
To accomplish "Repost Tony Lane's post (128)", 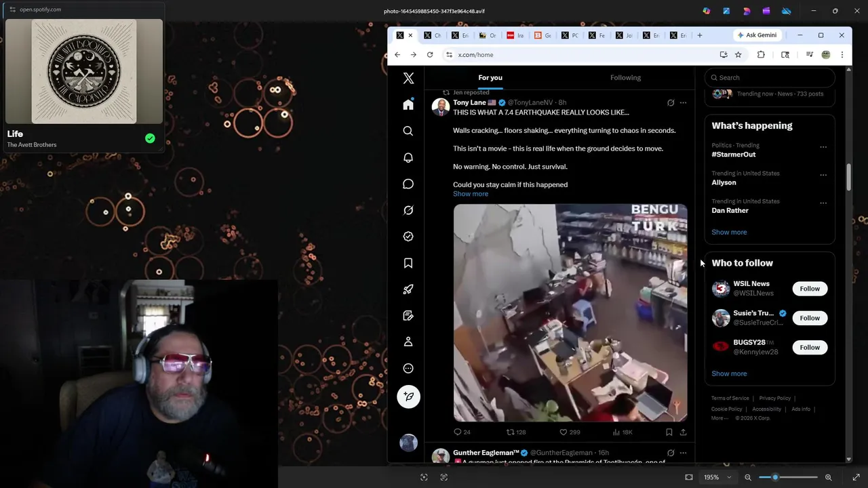I will (x=516, y=432).
